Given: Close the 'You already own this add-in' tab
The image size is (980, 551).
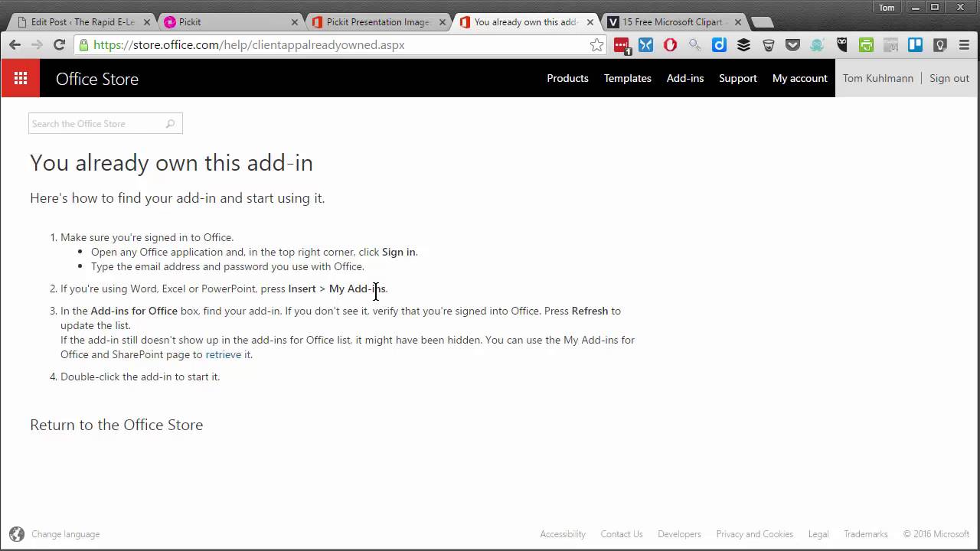Looking at the screenshot, I should (x=590, y=22).
